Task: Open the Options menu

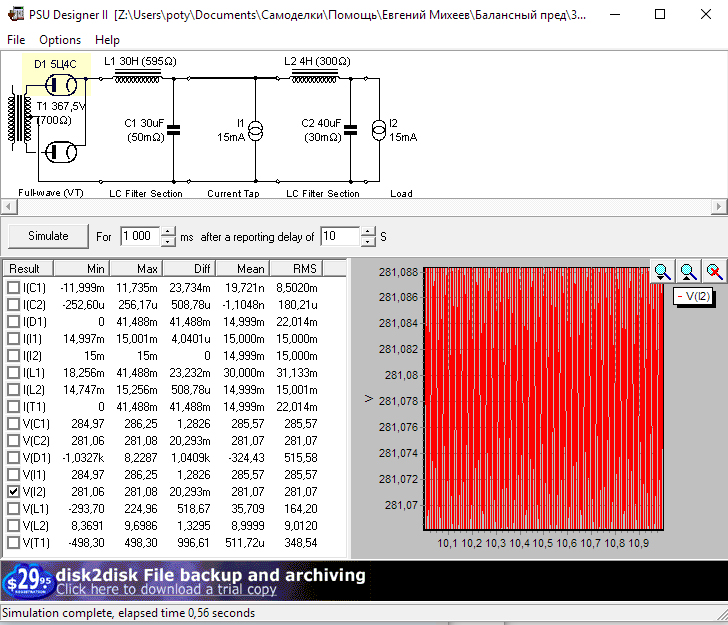Action: 60,40
